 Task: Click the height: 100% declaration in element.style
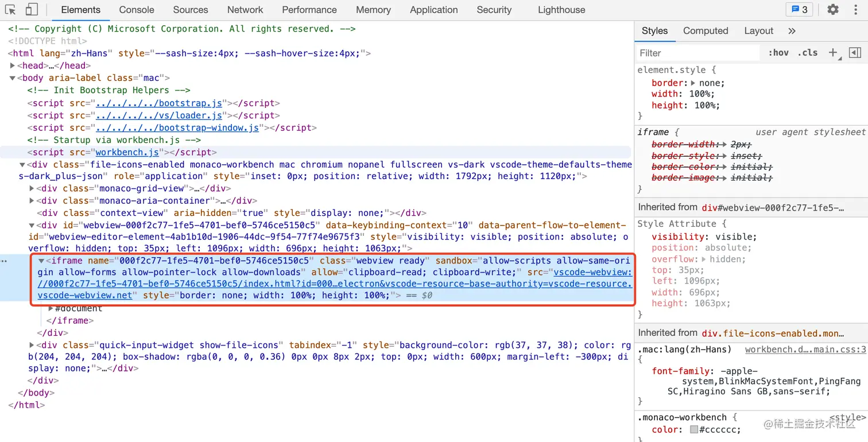pyautogui.click(x=685, y=106)
